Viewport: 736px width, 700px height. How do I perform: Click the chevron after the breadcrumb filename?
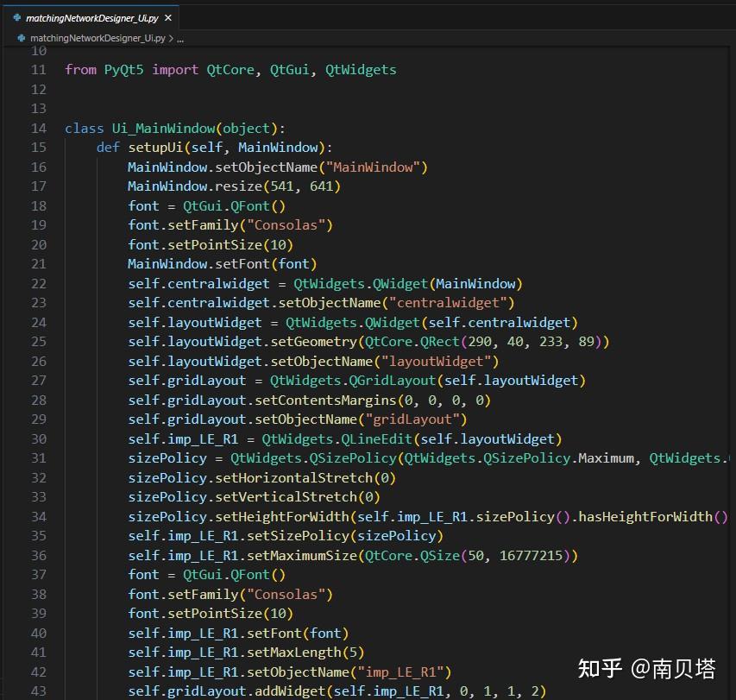(170, 38)
